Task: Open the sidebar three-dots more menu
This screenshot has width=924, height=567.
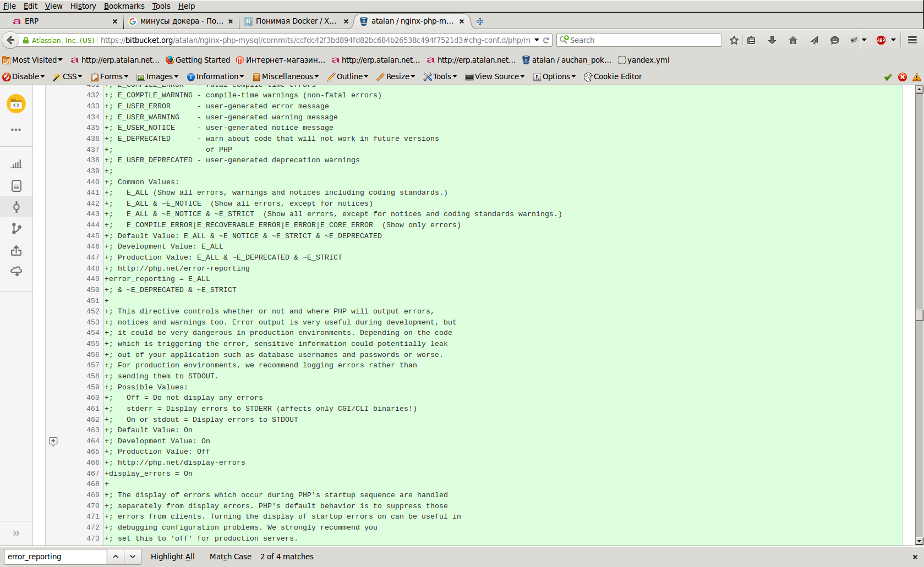Action: 16,130
